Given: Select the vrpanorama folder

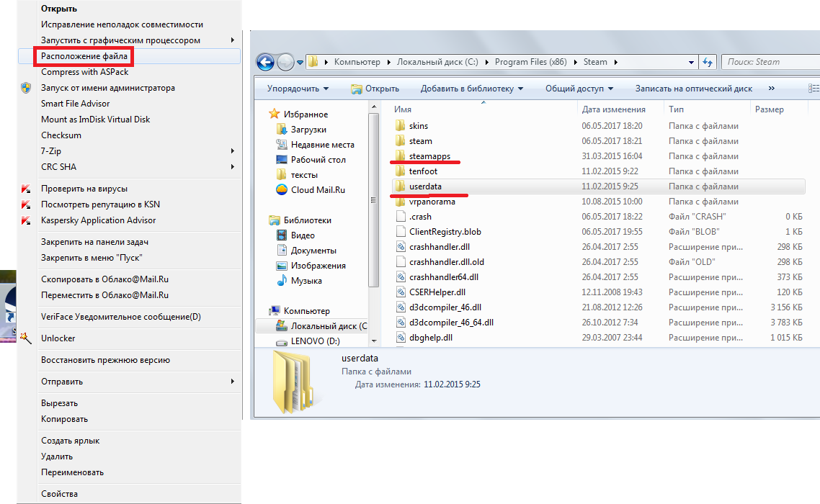Looking at the screenshot, I should coord(432,202).
